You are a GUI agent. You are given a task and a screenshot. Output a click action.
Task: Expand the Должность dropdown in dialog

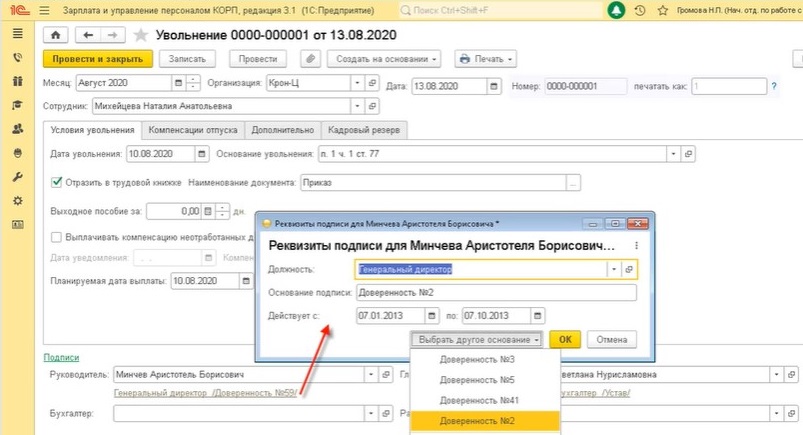612,269
